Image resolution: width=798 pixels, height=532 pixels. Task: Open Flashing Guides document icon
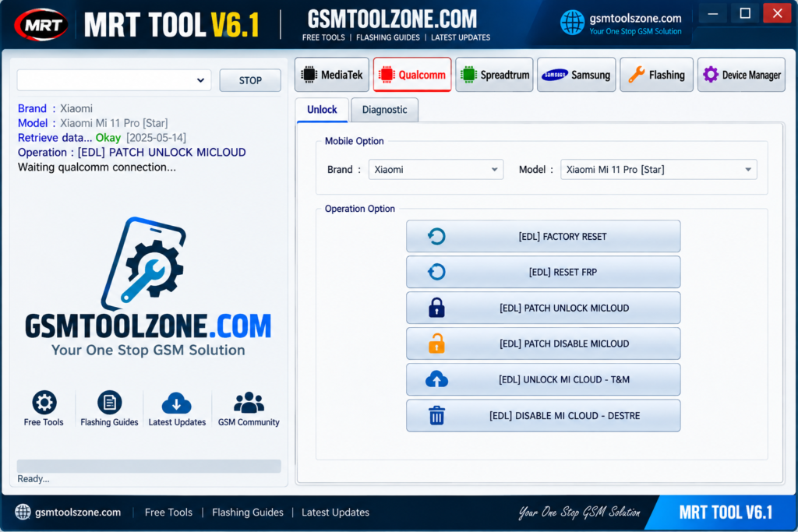click(109, 402)
